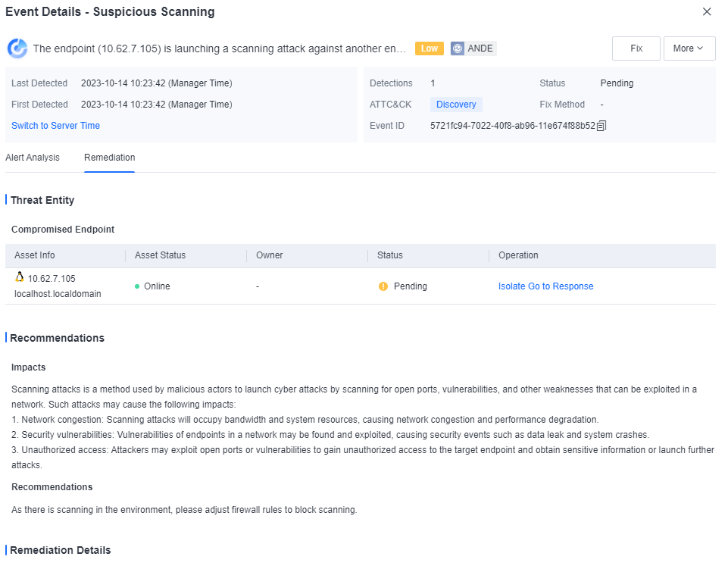Close the Event Details panel
Image resolution: width=728 pixels, height=569 pixels.
pos(707,11)
